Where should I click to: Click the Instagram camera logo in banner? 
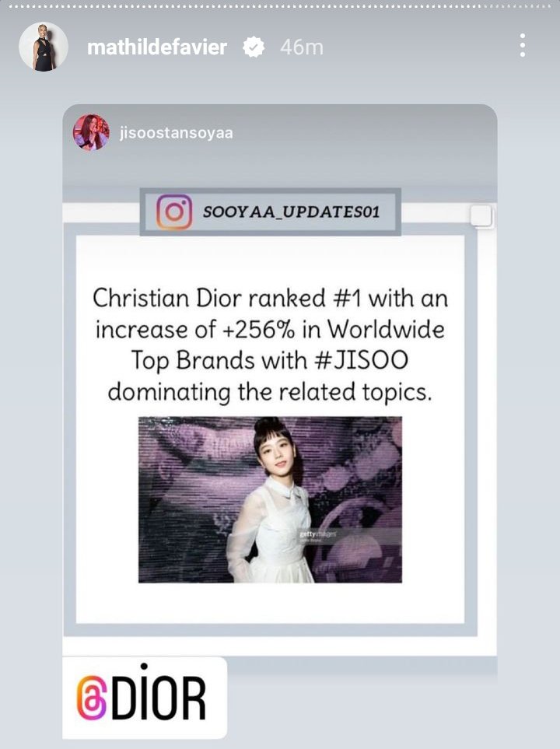point(174,212)
